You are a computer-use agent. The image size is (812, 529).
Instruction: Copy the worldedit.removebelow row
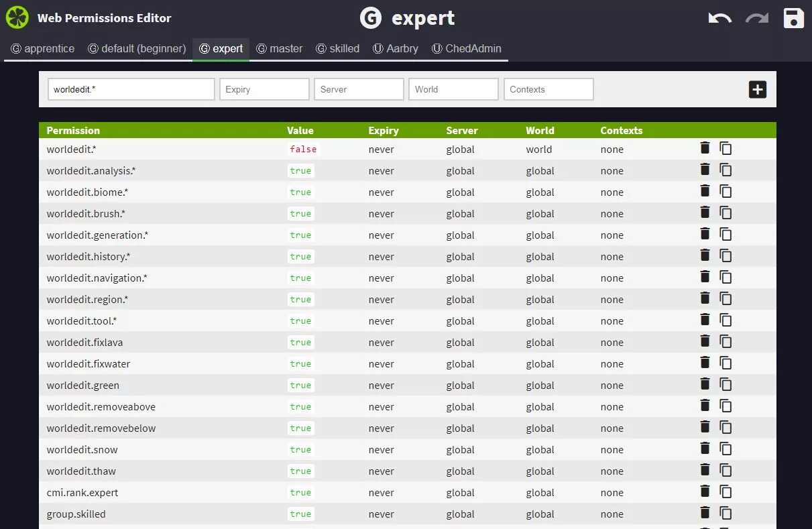(726, 427)
